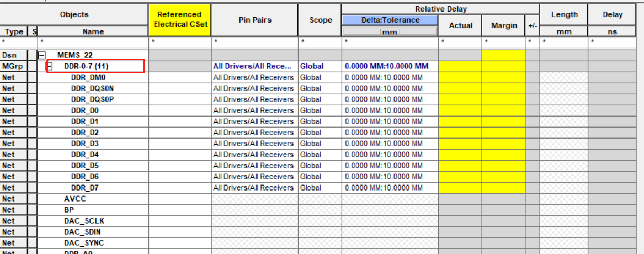Click the yellow Actual cell for DDR_D1
This screenshot has width=644, height=254.
coord(460,121)
